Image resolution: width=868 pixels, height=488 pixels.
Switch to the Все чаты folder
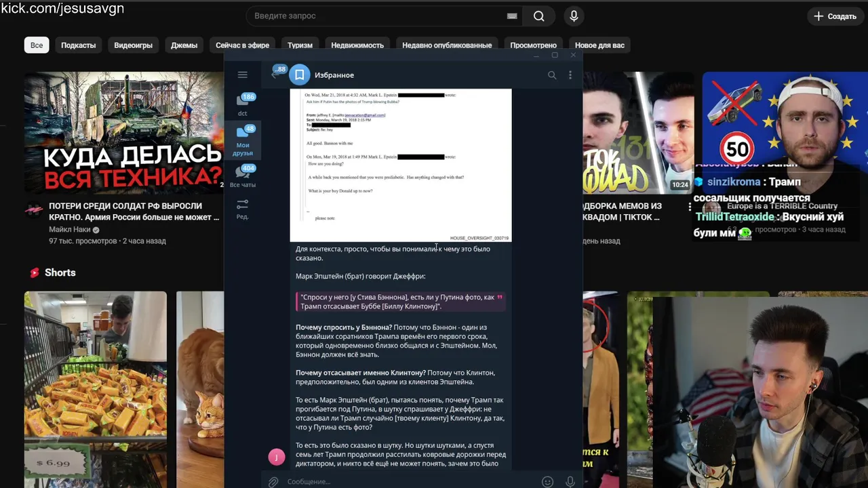tap(243, 176)
